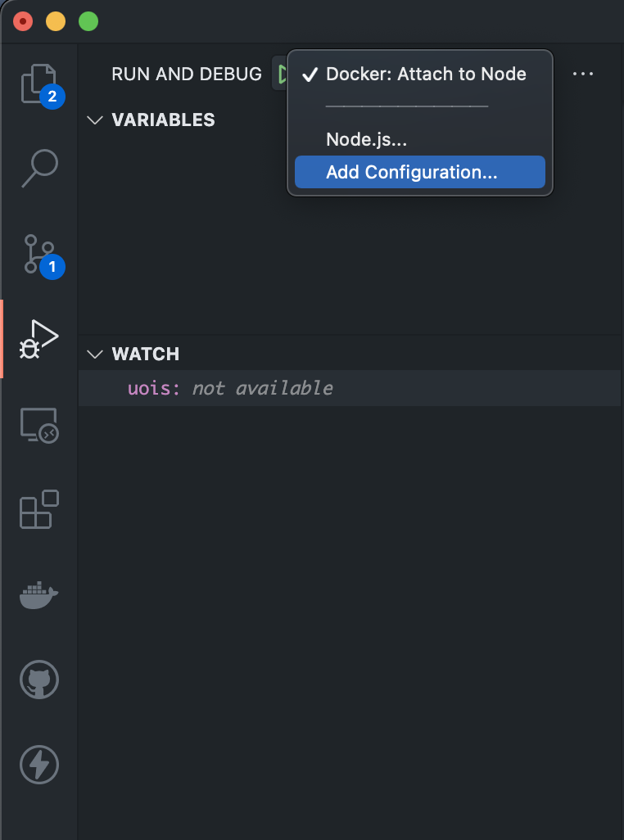Open the Remote Explorer
This screenshot has width=624, height=840.
[38, 425]
